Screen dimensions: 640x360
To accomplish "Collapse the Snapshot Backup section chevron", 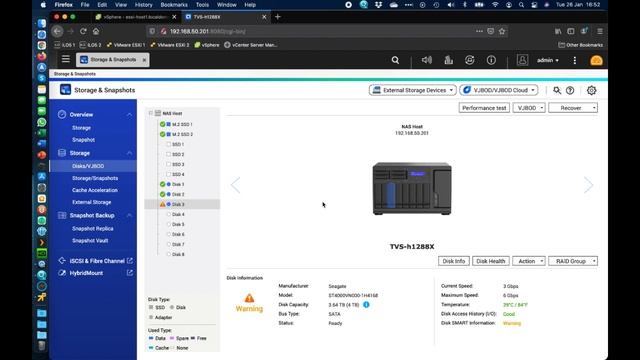I will click(129, 216).
